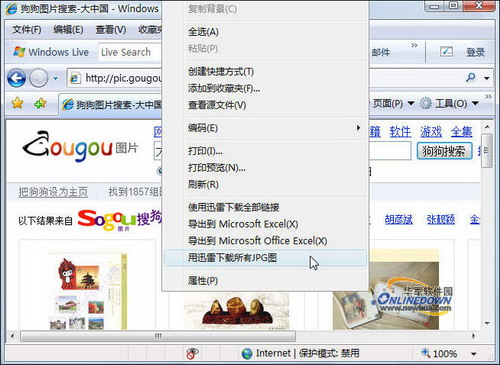This screenshot has height=365, width=500.
Task: Click the 狗狗搜索 search button
Action: (444, 151)
